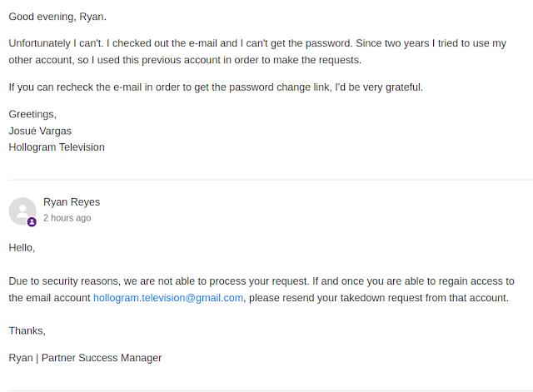Click the 'Good evening, Ryan.' greeting line
The image size is (533, 392).
[57, 17]
